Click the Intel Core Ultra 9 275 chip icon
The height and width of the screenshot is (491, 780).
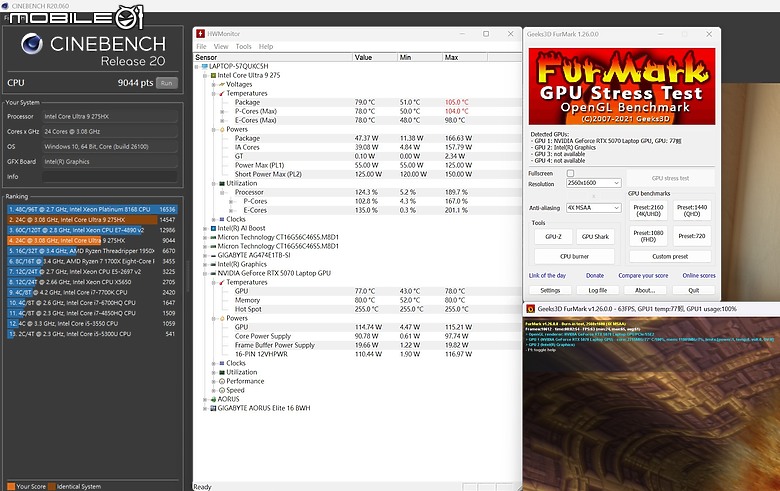(x=213, y=75)
